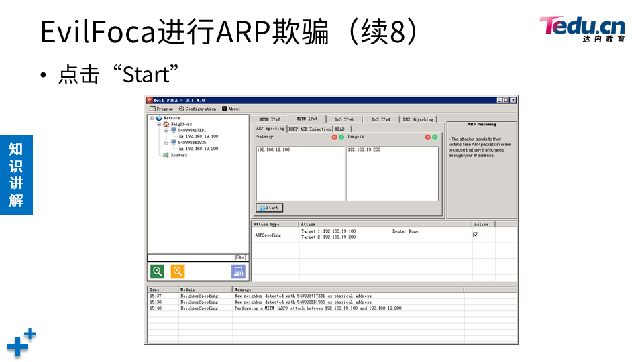The height and width of the screenshot is (362, 644).
Task: Click the green search network button
Action: [x=157, y=271]
